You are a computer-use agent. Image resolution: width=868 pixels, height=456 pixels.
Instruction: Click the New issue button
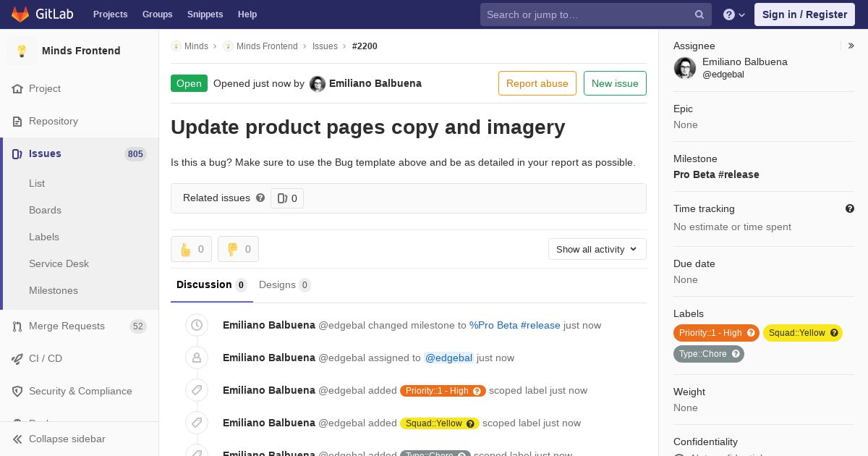coord(615,83)
